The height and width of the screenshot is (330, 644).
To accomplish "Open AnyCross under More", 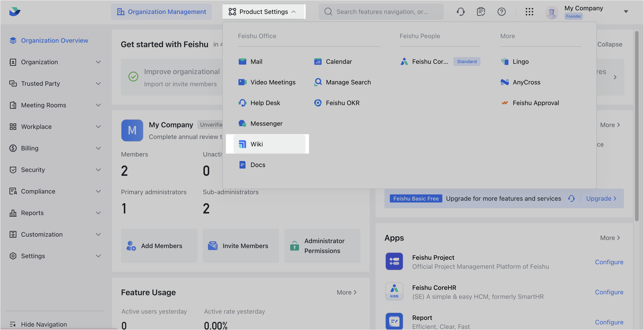I will pos(520,82).
